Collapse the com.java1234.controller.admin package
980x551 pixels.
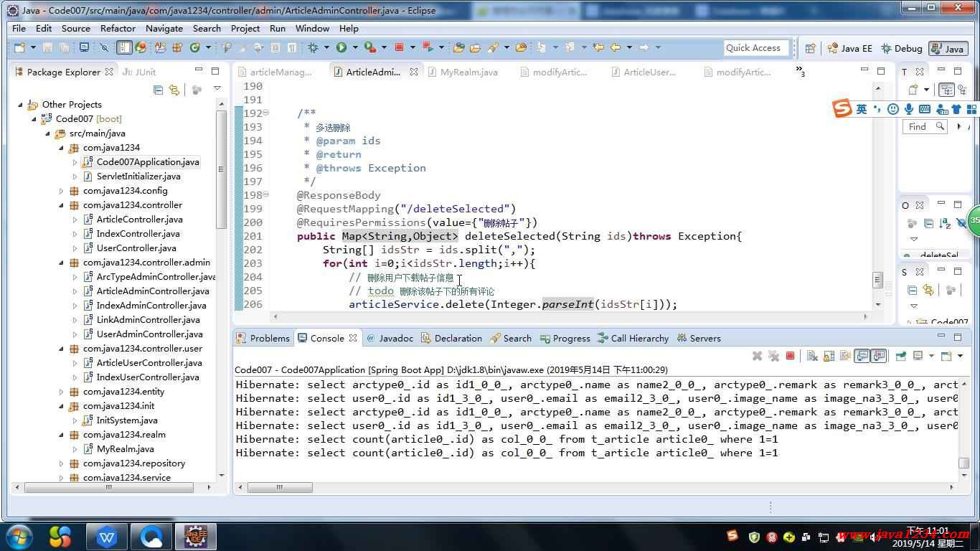61,263
